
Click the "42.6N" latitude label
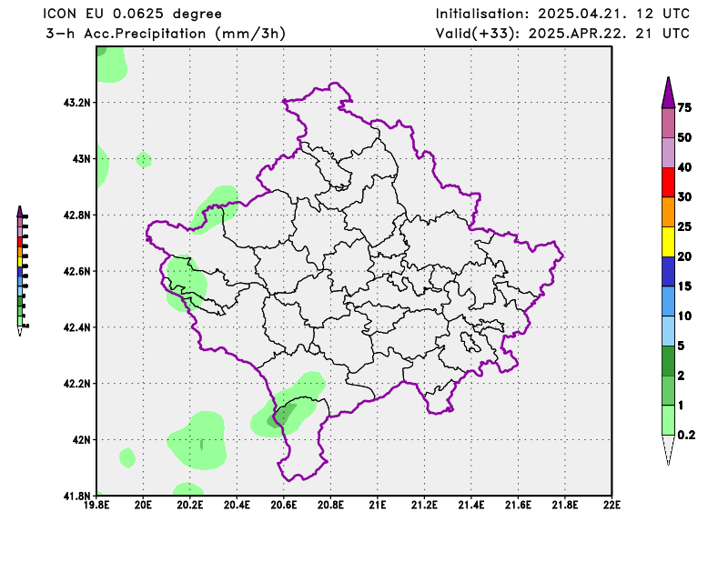tap(77, 271)
